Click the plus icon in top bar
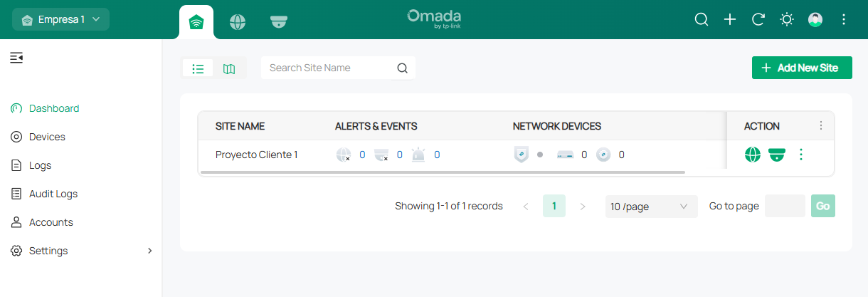The image size is (868, 297). (x=730, y=19)
